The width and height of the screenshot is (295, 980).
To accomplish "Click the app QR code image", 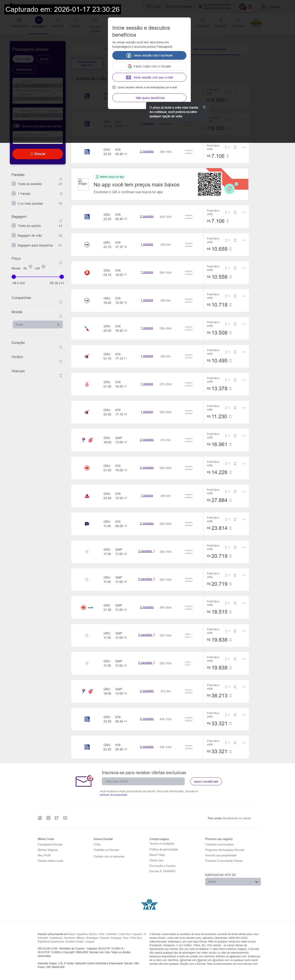I will (x=210, y=184).
